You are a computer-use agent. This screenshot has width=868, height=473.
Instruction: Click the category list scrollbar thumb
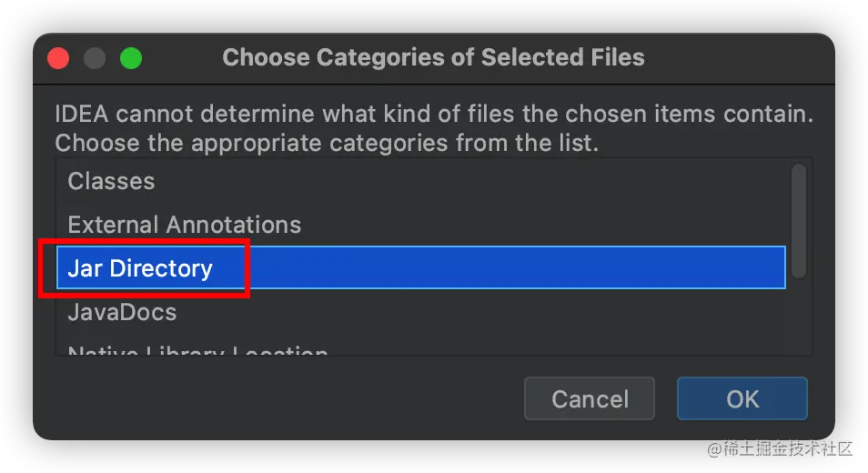coord(798,219)
